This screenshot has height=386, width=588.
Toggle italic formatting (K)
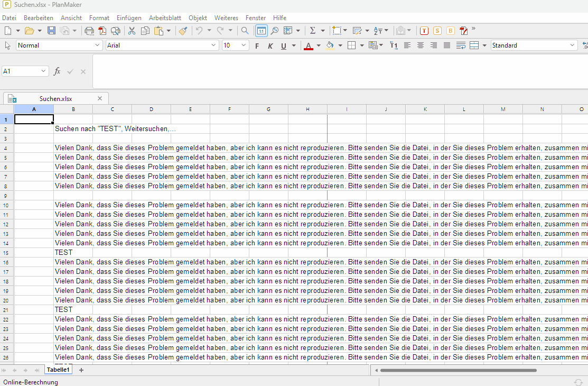coord(270,46)
